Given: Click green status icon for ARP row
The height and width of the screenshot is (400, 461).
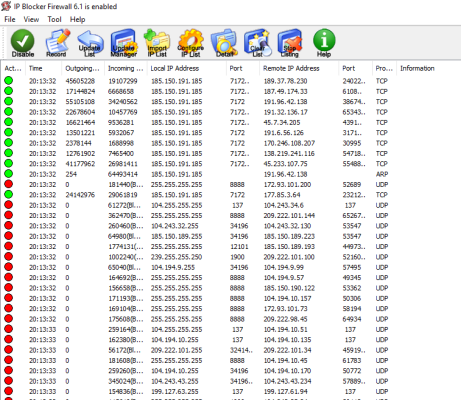Looking at the screenshot, I should [x=9, y=174].
